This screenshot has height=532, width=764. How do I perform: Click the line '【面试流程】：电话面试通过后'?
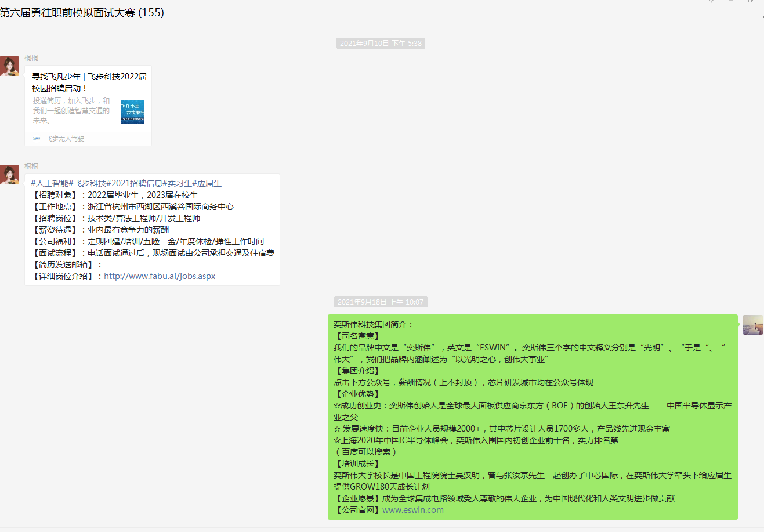click(x=153, y=253)
